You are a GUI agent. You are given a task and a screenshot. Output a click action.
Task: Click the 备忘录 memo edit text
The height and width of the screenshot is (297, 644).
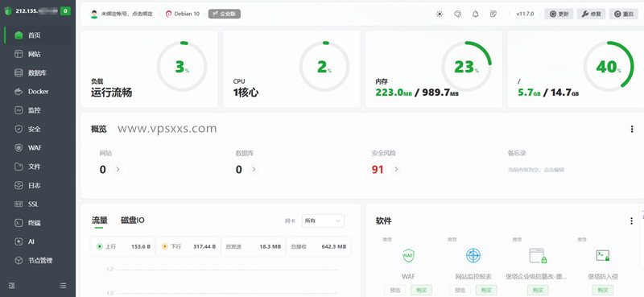[536, 170]
